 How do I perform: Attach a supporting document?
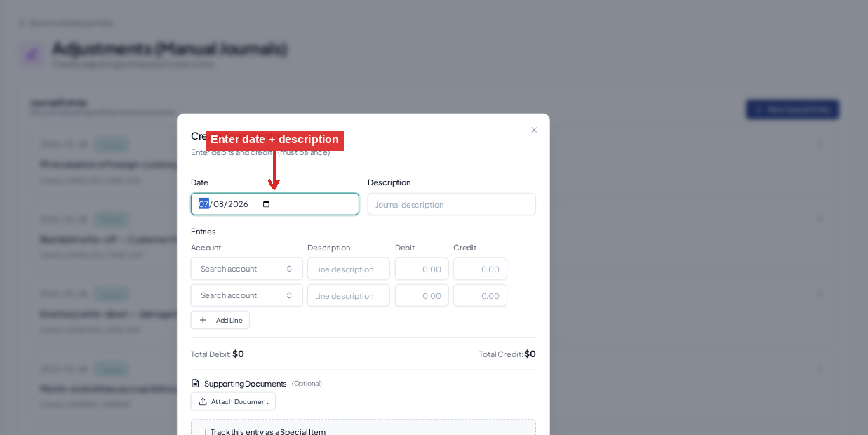(x=233, y=401)
